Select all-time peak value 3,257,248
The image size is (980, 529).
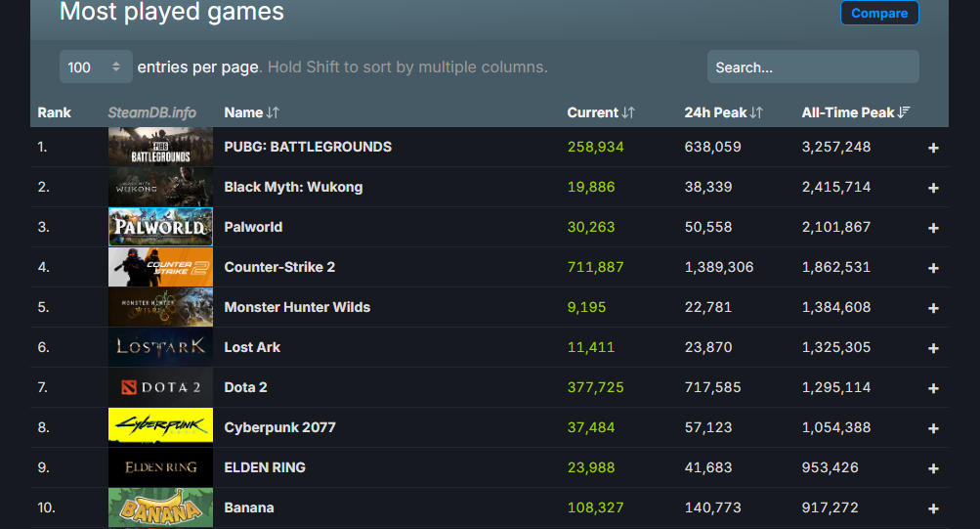(835, 147)
